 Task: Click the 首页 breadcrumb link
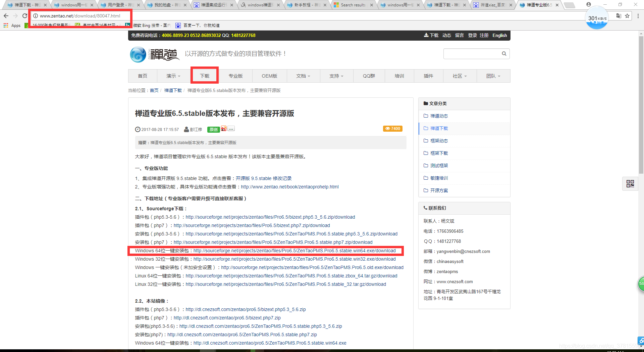[154, 90]
